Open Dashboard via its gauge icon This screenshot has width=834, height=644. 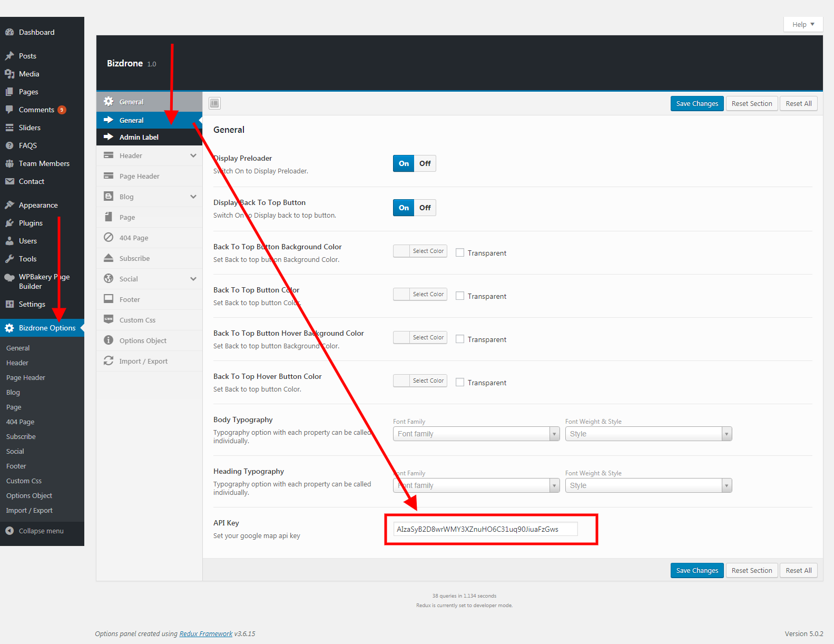[9, 32]
